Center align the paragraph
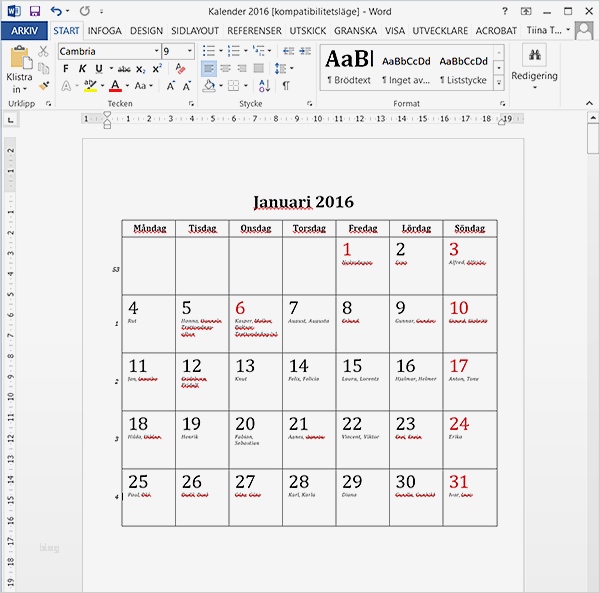The height and width of the screenshot is (593, 600). pyautogui.click(x=225, y=68)
